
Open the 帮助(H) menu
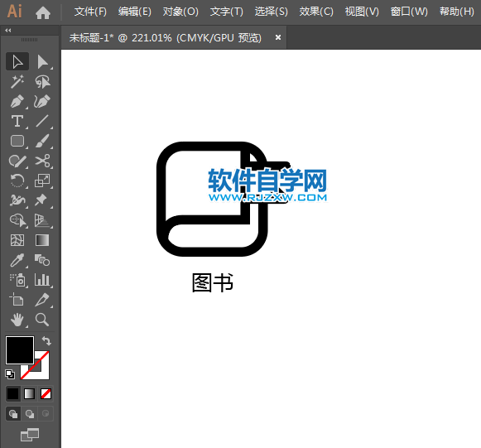[x=457, y=12]
